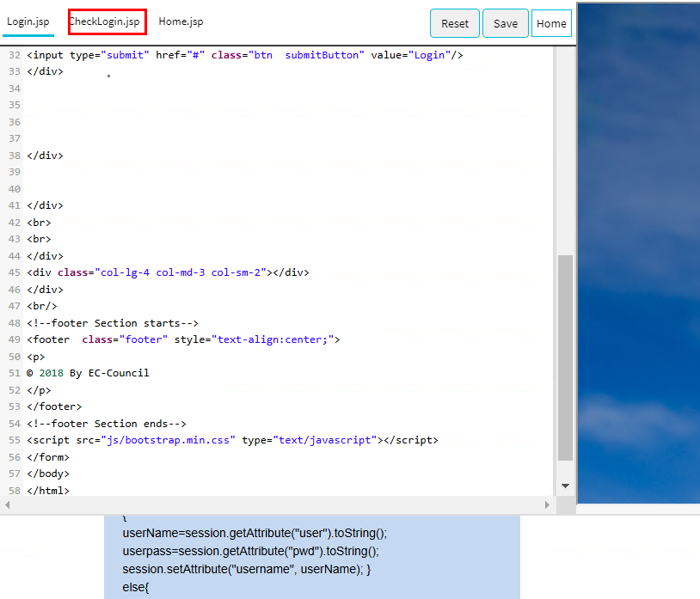Click the </div> on line 38
This screenshot has width=700, height=599.
click(45, 156)
